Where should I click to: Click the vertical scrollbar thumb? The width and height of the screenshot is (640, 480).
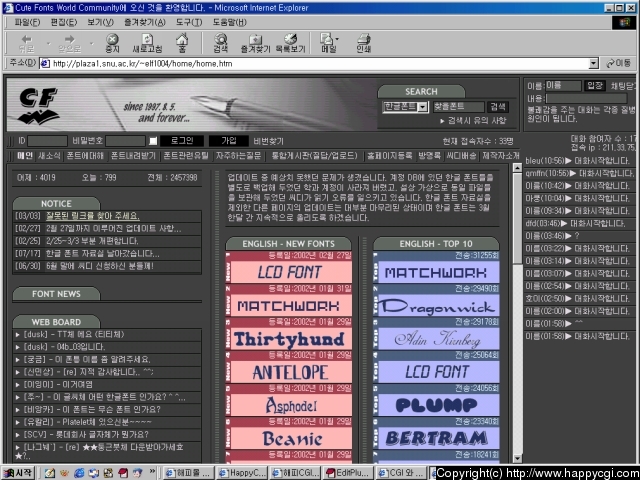(x=517, y=218)
